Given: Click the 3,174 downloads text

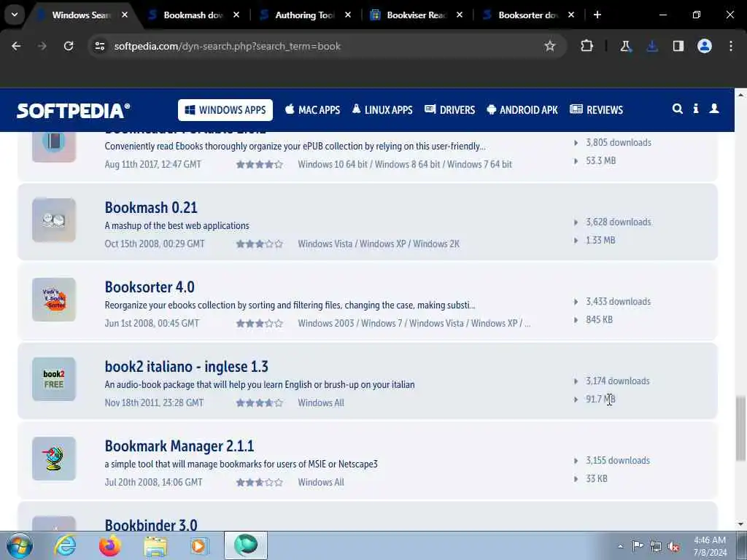Looking at the screenshot, I should pyautogui.click(x=617, y=381).
